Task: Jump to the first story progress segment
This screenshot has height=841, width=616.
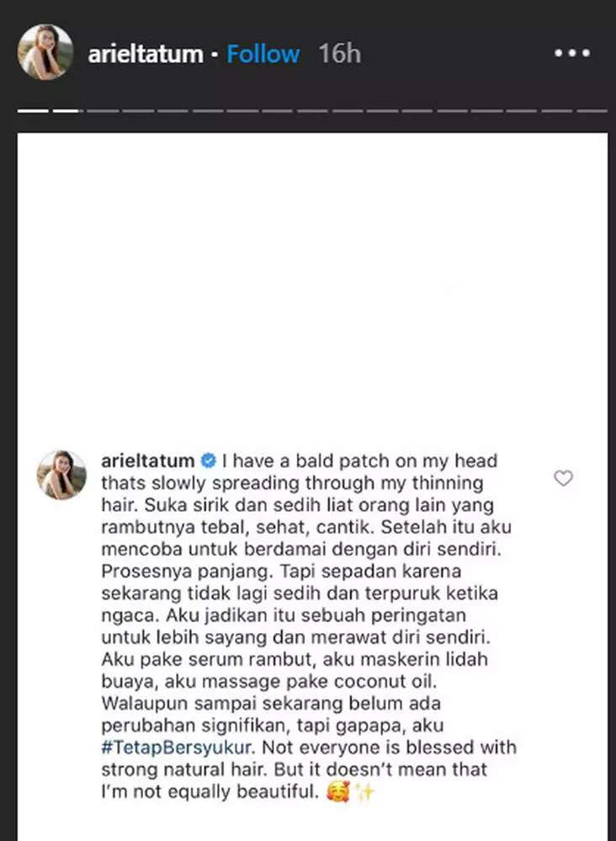Action: tap(33, 111)
